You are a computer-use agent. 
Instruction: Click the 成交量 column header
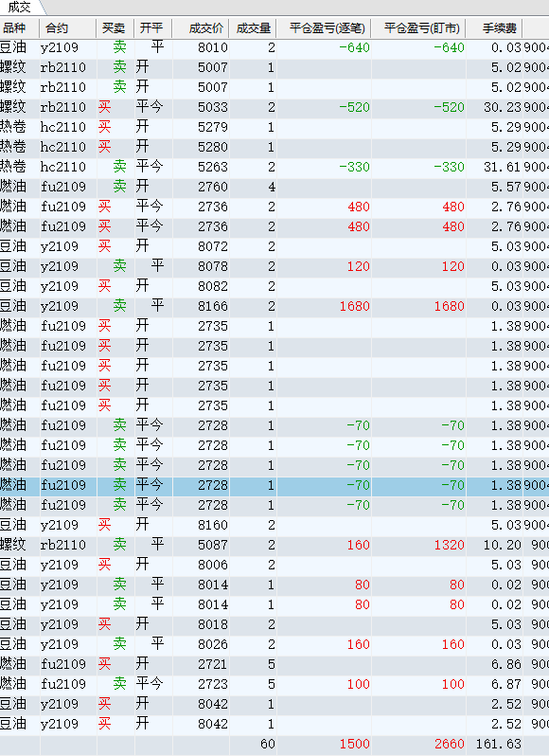tap(253, 28)
